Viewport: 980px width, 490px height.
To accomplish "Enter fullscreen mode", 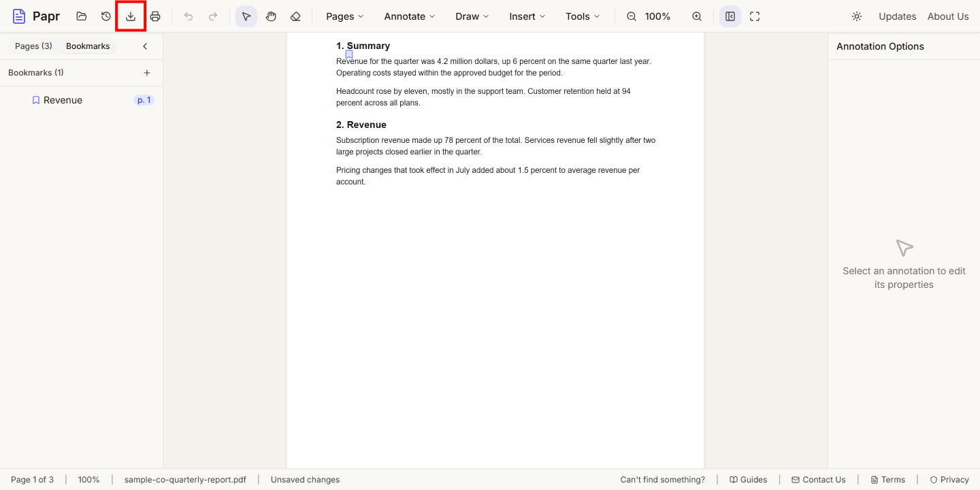I will [755, 16].
